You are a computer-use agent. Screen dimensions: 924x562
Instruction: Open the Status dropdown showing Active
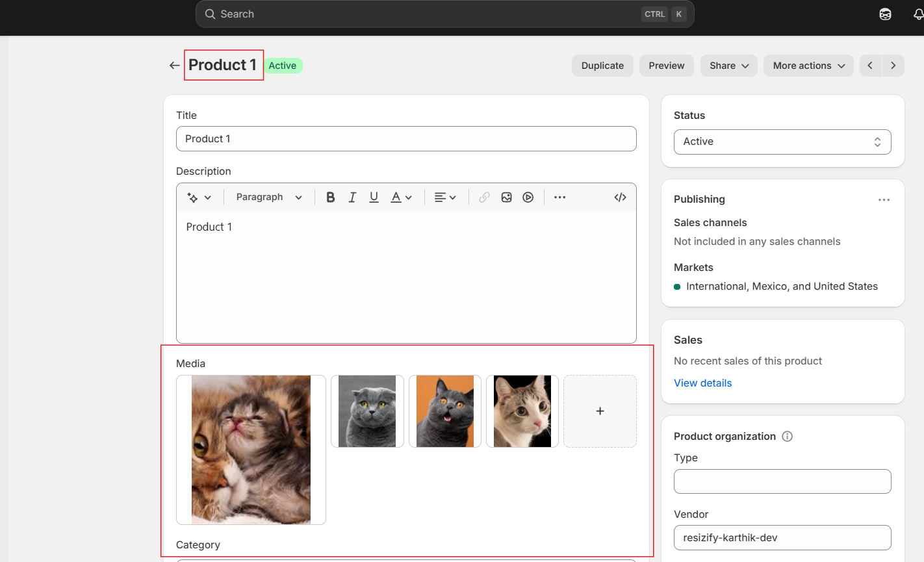click(782, 142)
